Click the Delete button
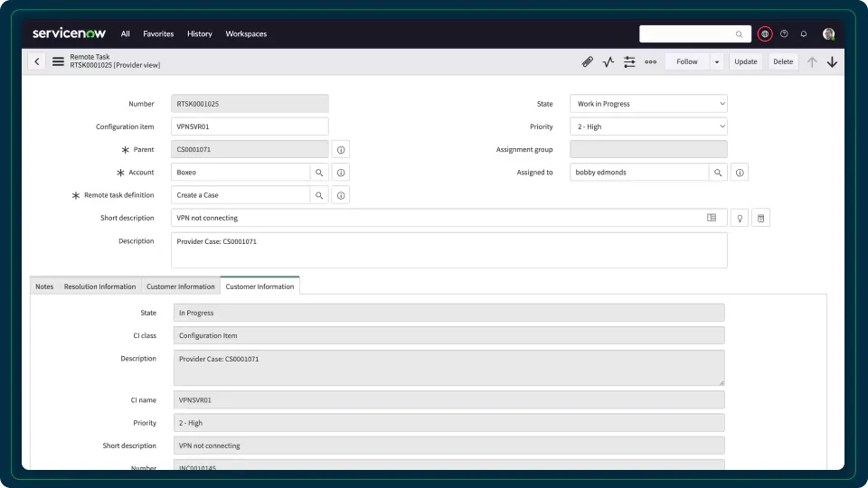This screenshot has width=868, height=488. click(x=783, y=62)
